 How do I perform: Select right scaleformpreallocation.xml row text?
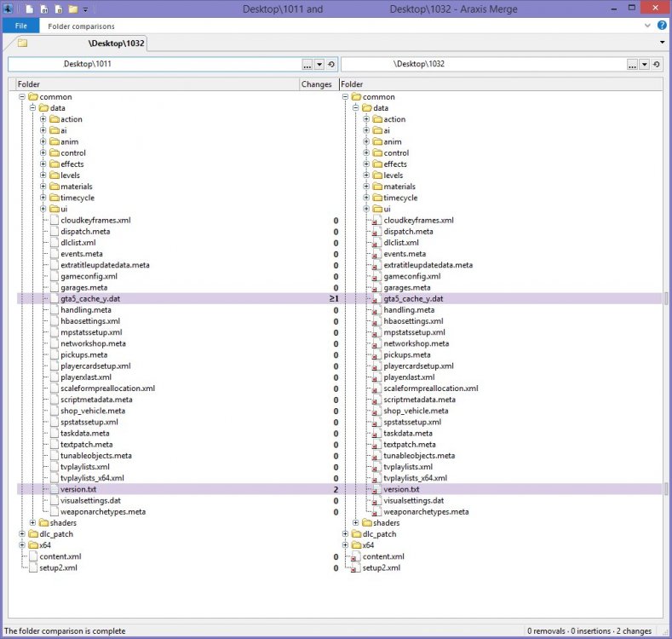(431, 389)
